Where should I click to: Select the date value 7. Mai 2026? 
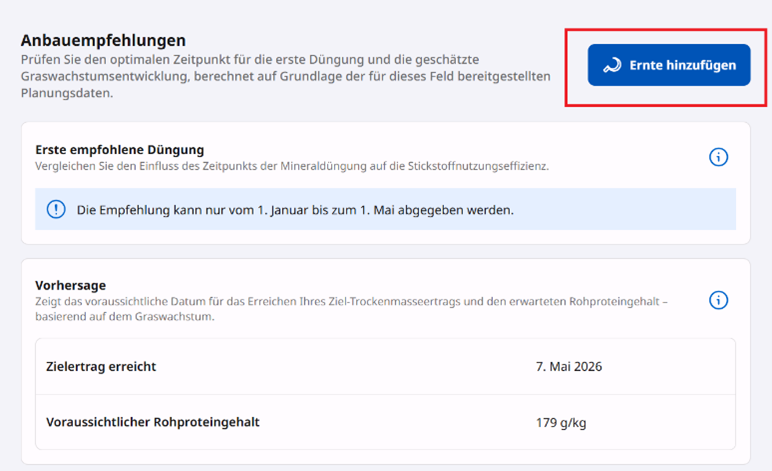pyautogui.click(x=569, y=367)
